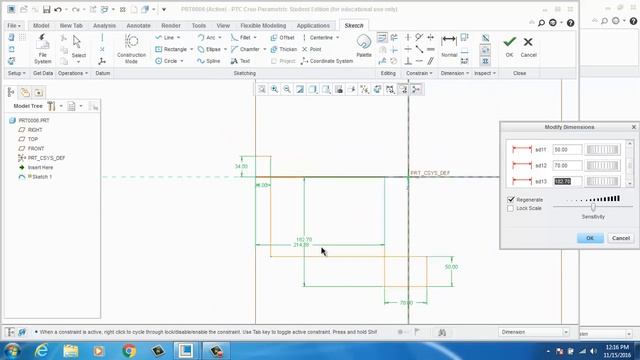Expand the Centerline dropdown arrow
Image resolution: width=640 pixels, height=360 pixels.
[x=337, y=38]
